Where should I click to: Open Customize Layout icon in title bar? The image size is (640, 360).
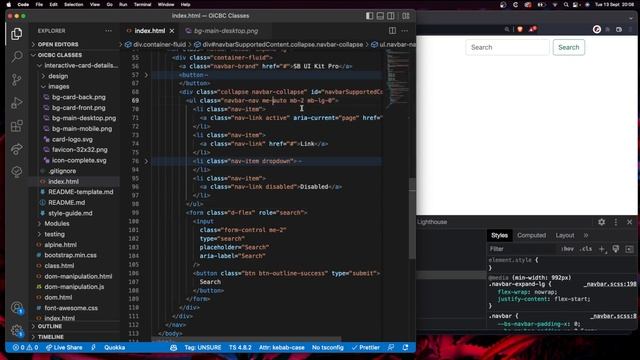[x=406, y=16]
